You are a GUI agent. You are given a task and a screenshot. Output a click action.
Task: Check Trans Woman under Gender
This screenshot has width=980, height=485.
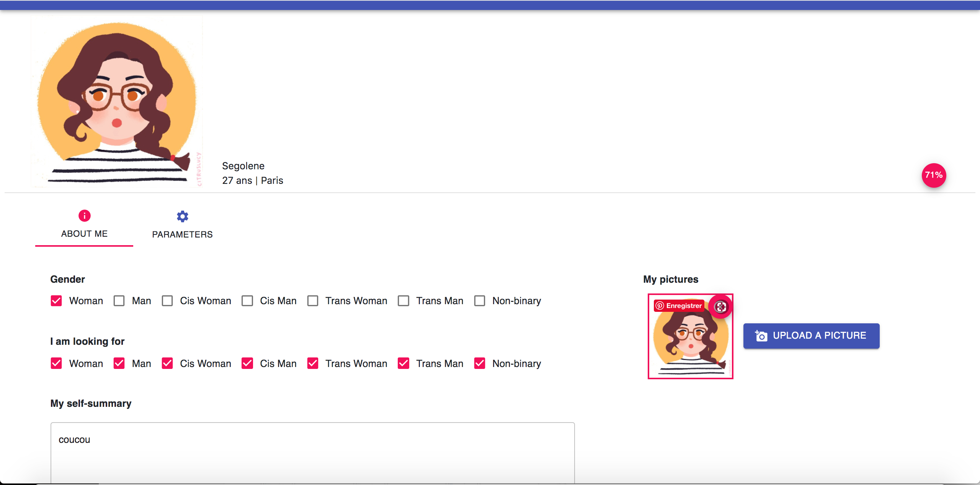pos(313,301)
